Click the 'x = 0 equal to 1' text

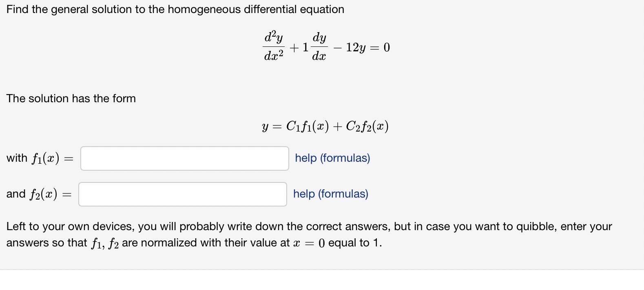pyautogui.click(x=337, y=243)
